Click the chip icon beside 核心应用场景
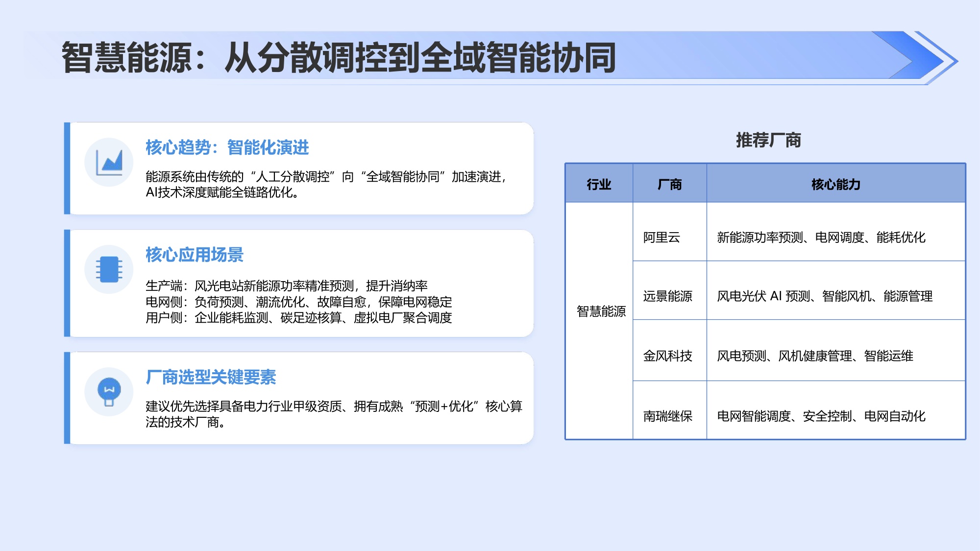Screen dimensions: 980x551 [x=109, y=269]
